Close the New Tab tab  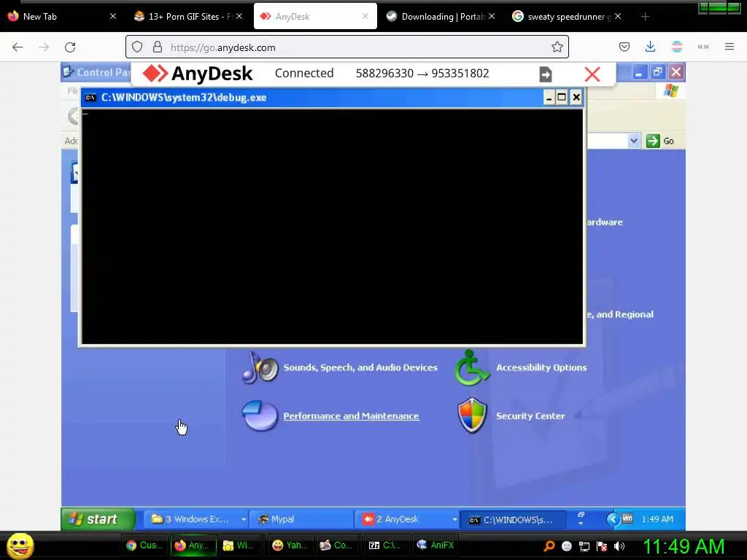(113, 16)
